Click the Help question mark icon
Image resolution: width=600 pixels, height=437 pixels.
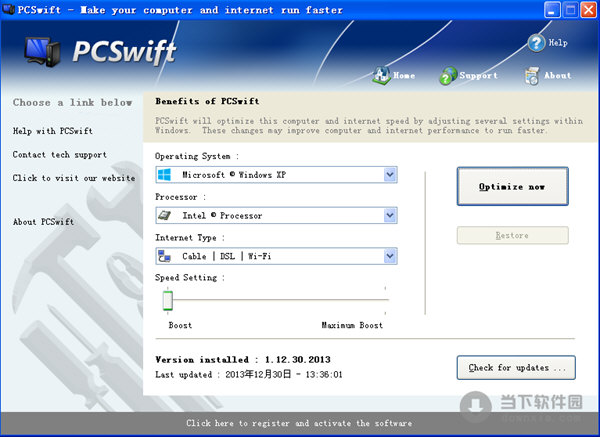536,43
